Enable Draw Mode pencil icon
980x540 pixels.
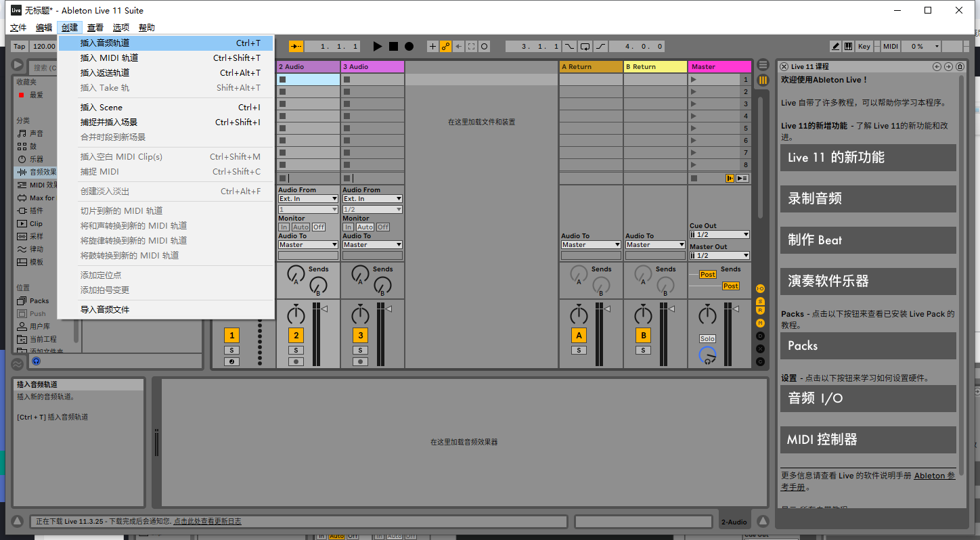pos(836,46)
